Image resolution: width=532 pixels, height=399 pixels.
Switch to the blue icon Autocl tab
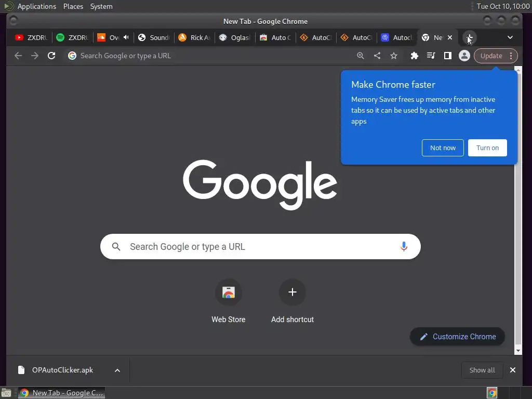[396, 37]
